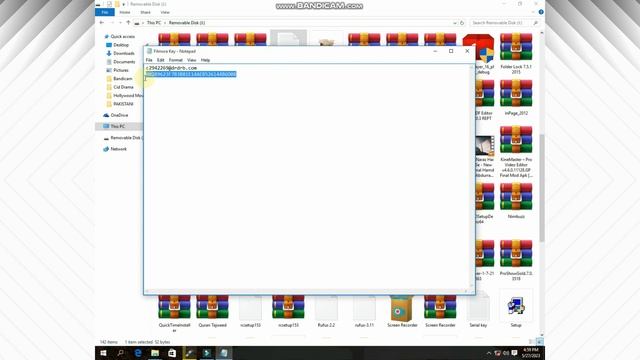Click the Back arrow in Explorer
Viewport: 640px width, 360px height.
(102, 23)
